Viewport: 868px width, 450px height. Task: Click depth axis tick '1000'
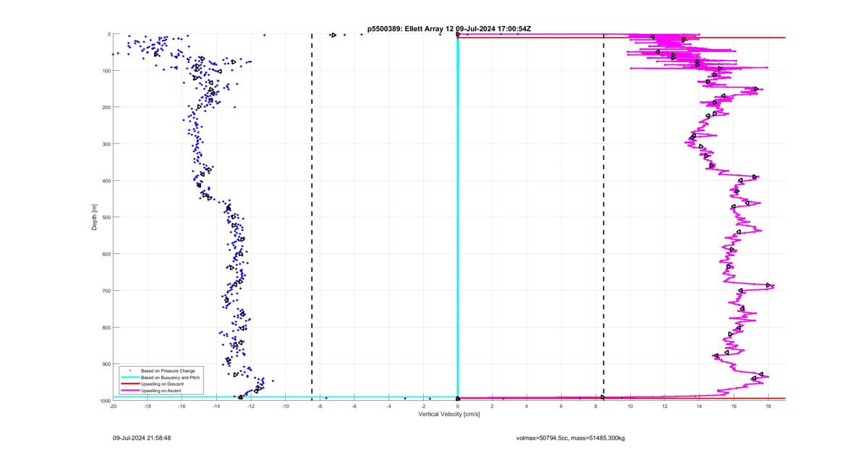pos(104,401)
